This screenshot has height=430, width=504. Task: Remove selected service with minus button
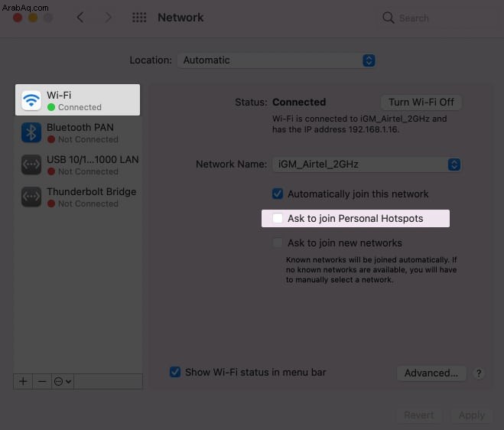click(x=42, y=382)
